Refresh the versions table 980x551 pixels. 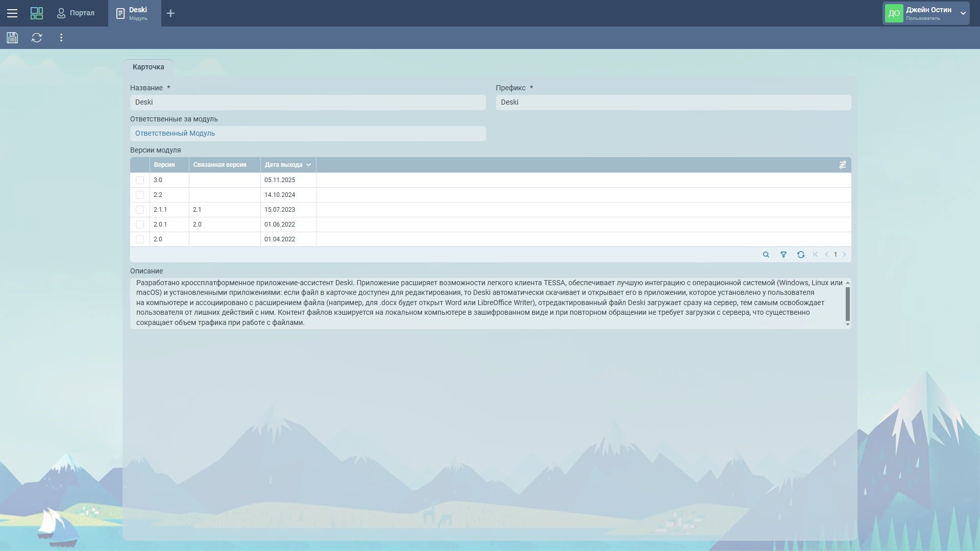click(801, 255)
